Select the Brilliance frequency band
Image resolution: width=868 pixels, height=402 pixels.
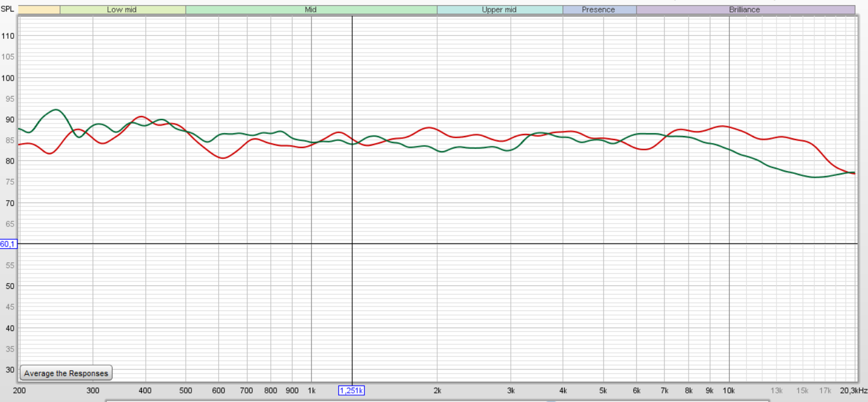[745, 10]
